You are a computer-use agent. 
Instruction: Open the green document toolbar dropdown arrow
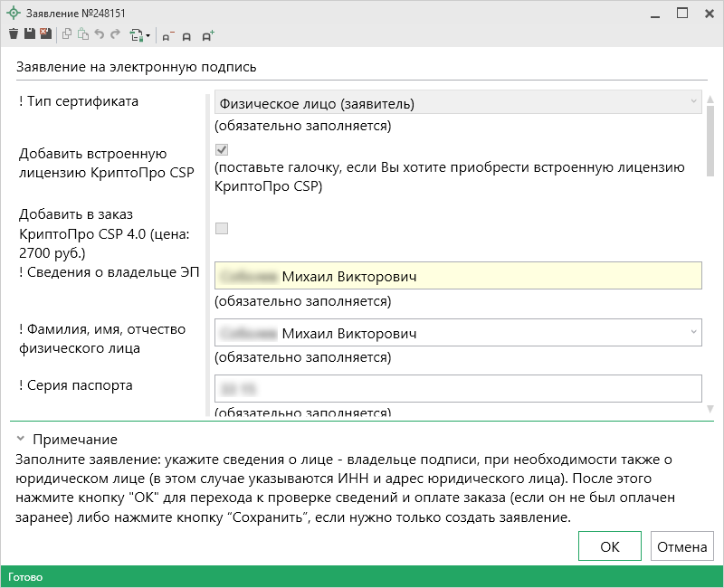(x=148, y=36)
